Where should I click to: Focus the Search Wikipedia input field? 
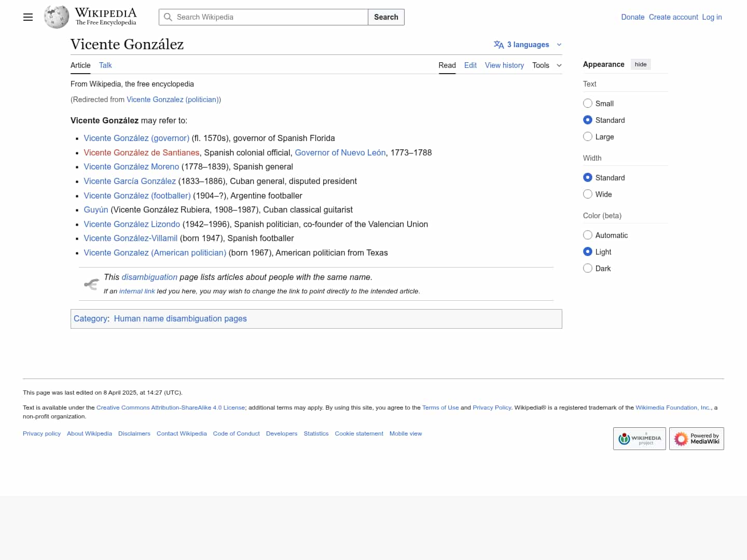(270, 17)
